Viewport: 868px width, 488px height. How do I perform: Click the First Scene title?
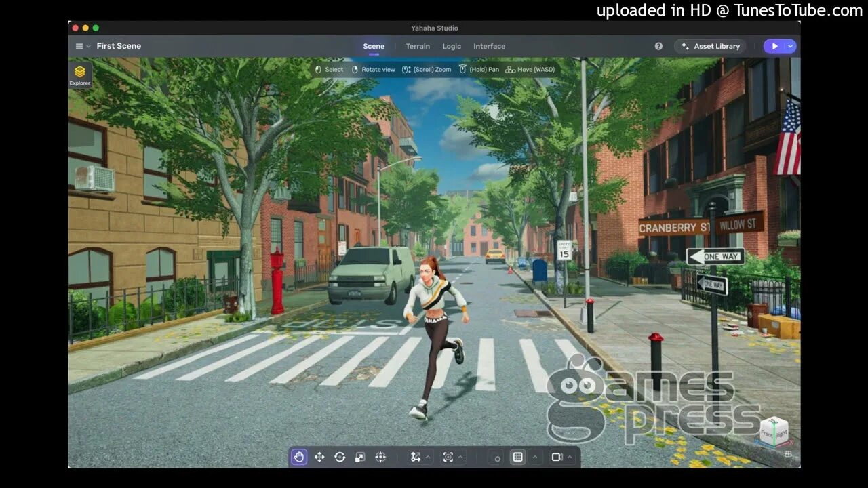[x=119, y=46]
